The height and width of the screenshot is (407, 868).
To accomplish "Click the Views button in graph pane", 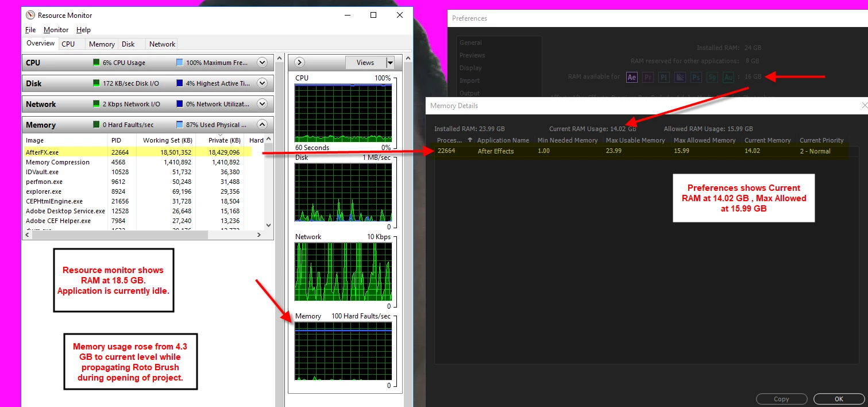I will coord(365,63).
